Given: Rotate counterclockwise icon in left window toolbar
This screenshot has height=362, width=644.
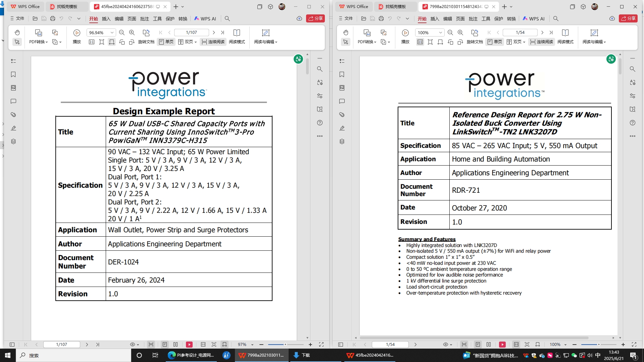Looking at the screenshot, I should (x=122, y=42).
